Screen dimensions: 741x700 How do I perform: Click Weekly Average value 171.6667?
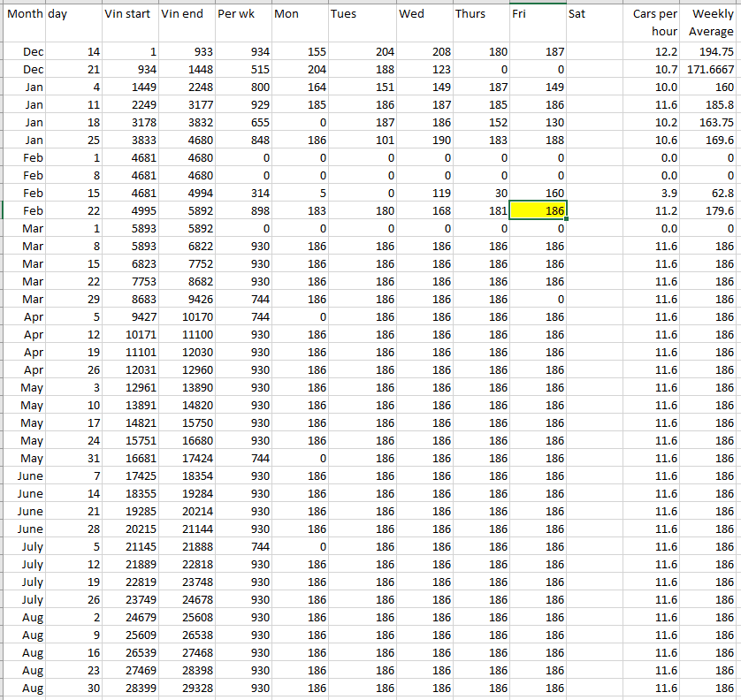tap(712, 70)
